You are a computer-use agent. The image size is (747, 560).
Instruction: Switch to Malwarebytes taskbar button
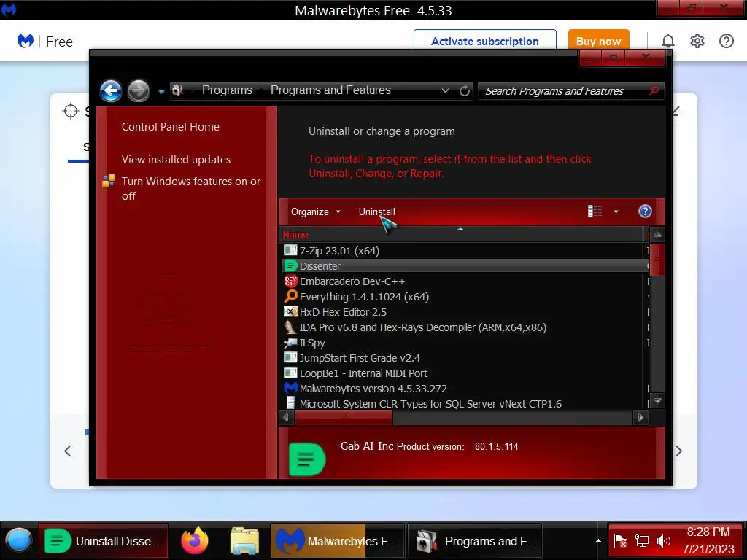[x=337, y=541]
